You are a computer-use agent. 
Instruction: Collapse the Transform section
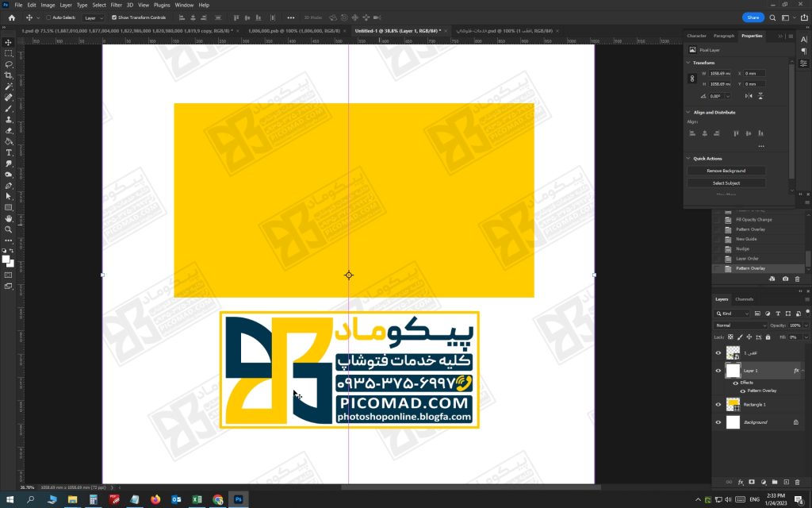click(688, 63)
